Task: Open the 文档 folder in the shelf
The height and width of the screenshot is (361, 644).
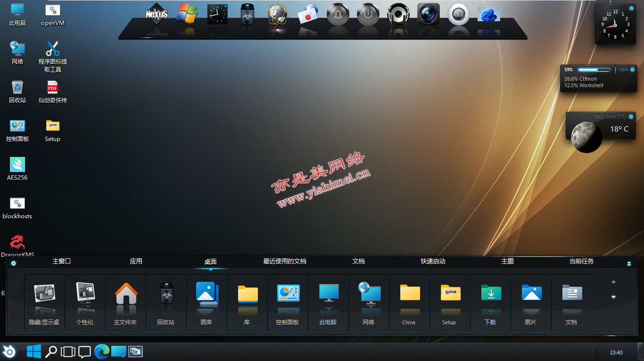Action: coord(571,303)
